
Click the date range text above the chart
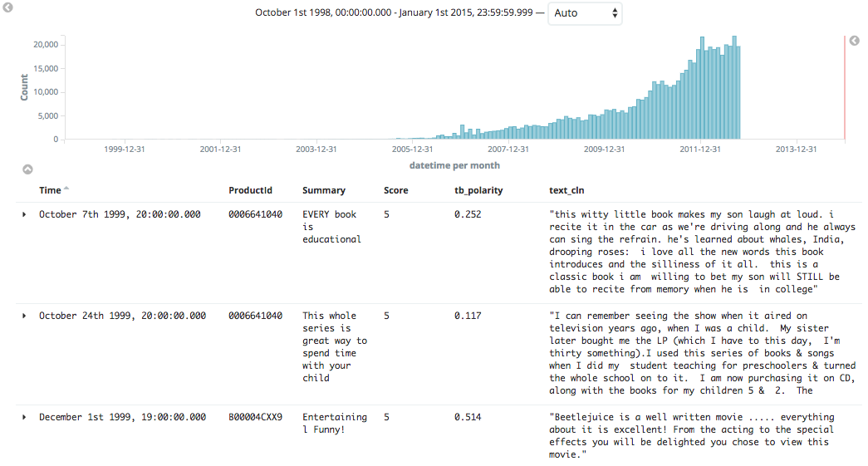[x=399, y=13]
